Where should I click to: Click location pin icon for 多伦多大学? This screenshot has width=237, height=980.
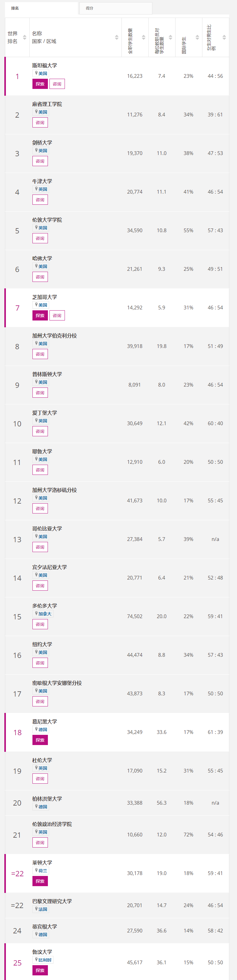click(x=36, y=613)
